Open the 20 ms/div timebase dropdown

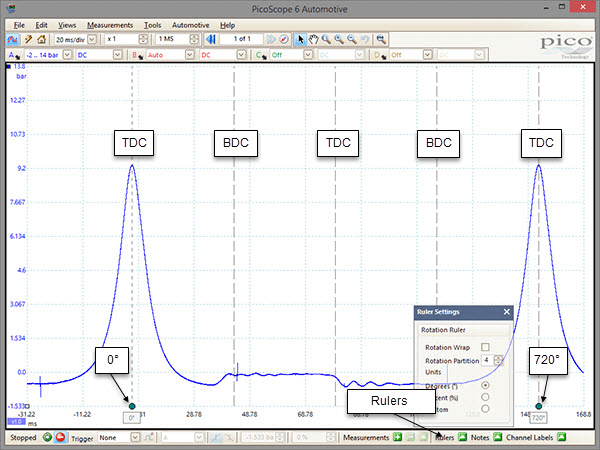(x=92, y=39)
